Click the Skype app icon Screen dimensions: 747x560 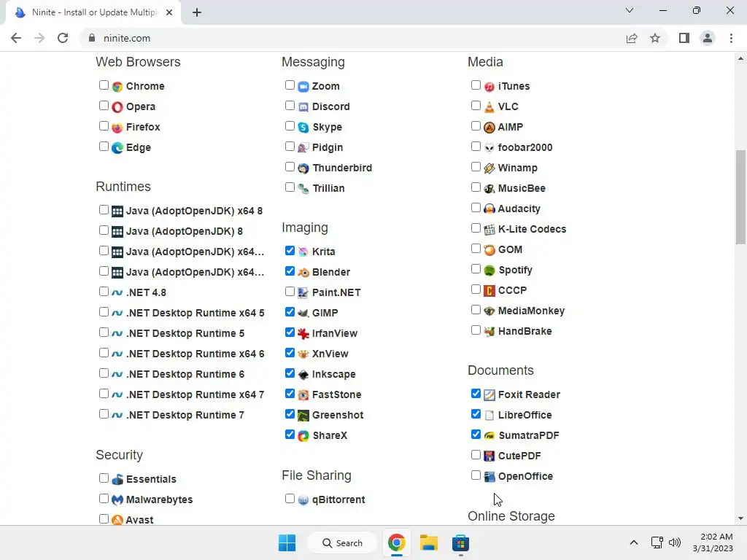303,128
